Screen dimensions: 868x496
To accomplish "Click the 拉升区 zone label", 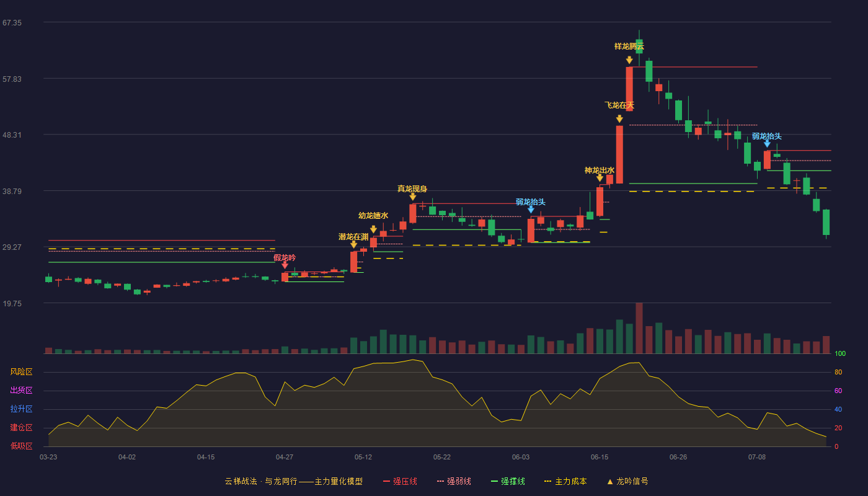I will 21,409.
